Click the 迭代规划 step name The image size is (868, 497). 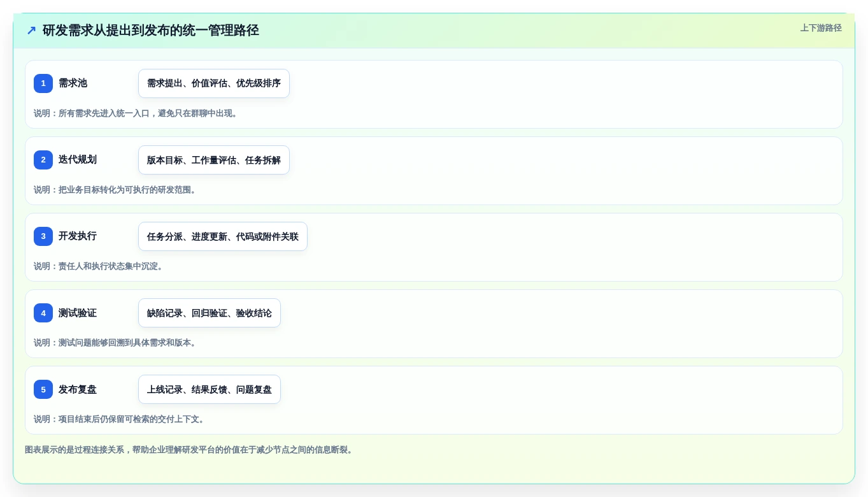pyautogui.click(x=78, y=160)
